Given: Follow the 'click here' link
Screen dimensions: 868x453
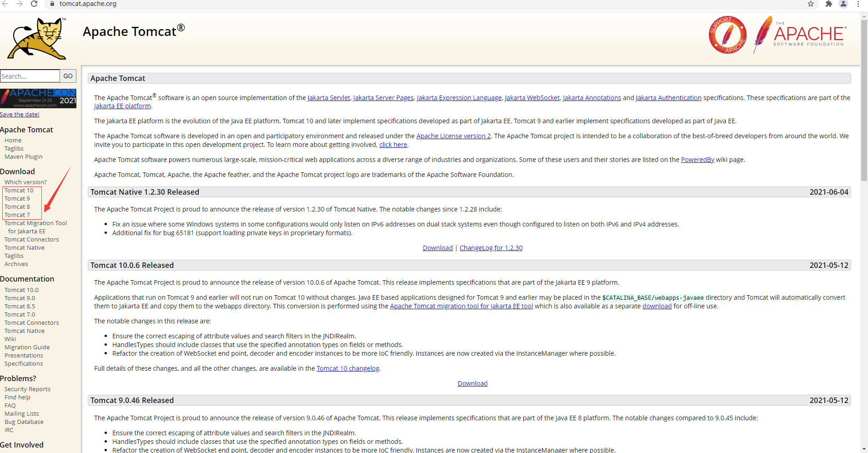Looking at the screenshot, I should coord(393,145).
